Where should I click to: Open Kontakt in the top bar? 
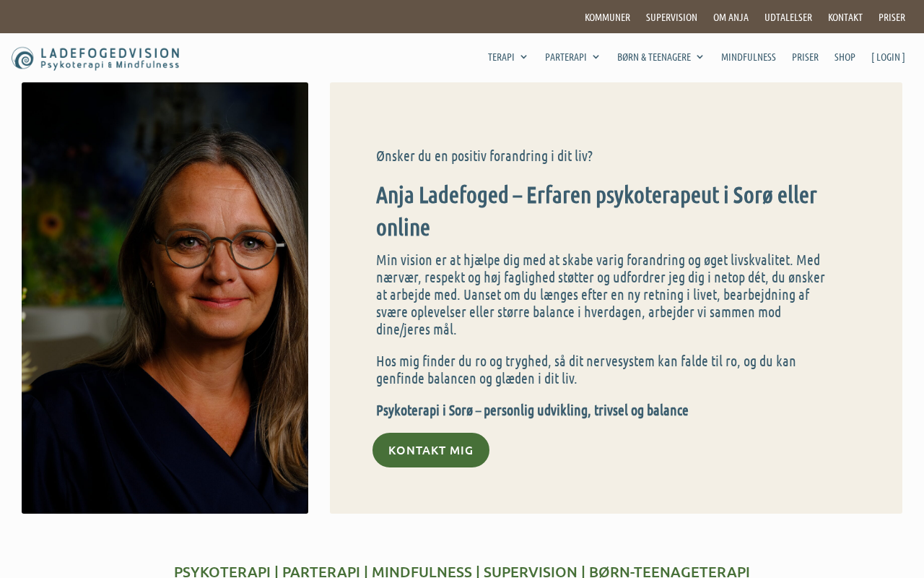[845, 17]
